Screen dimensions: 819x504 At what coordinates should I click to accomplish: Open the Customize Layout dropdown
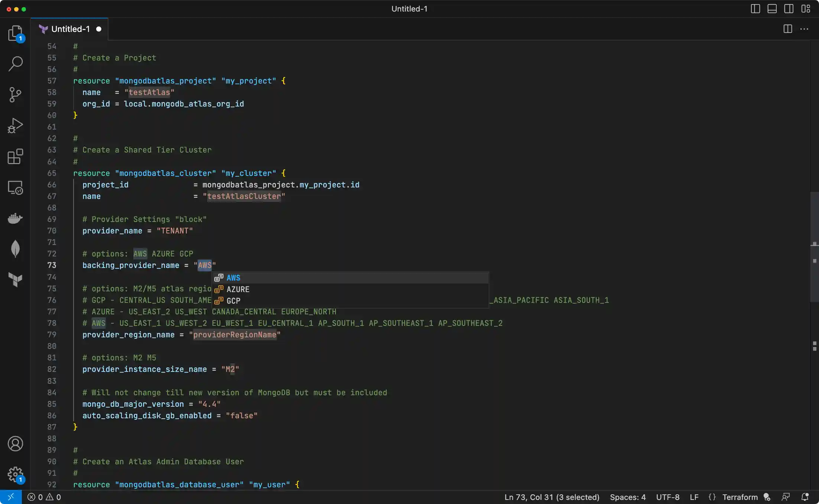pyautogui.click(x=806, y=9)
